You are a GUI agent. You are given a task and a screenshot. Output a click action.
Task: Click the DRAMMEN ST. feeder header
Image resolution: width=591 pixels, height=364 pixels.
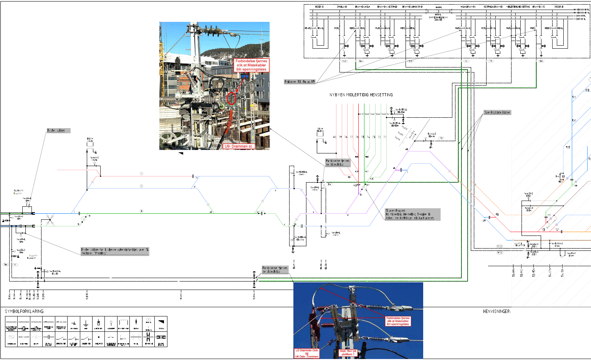coord(539,7)
